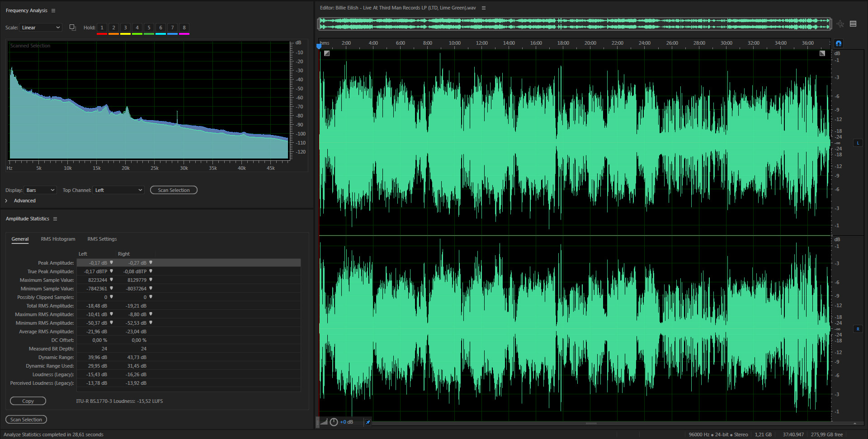Click the 275,99 GB free status entry
868x439 pixels.
(x=827, y=434)
